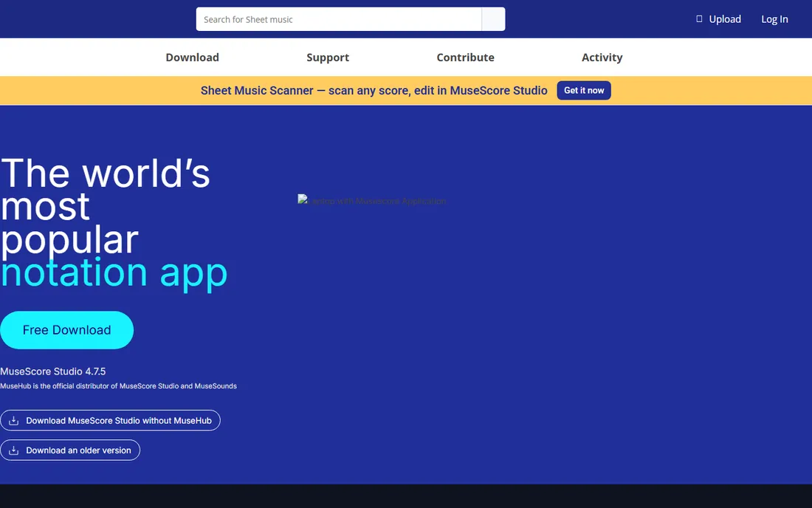Focus the Search for Sheet music field
This screenshot has height=508, width=812.
(339, 19)
